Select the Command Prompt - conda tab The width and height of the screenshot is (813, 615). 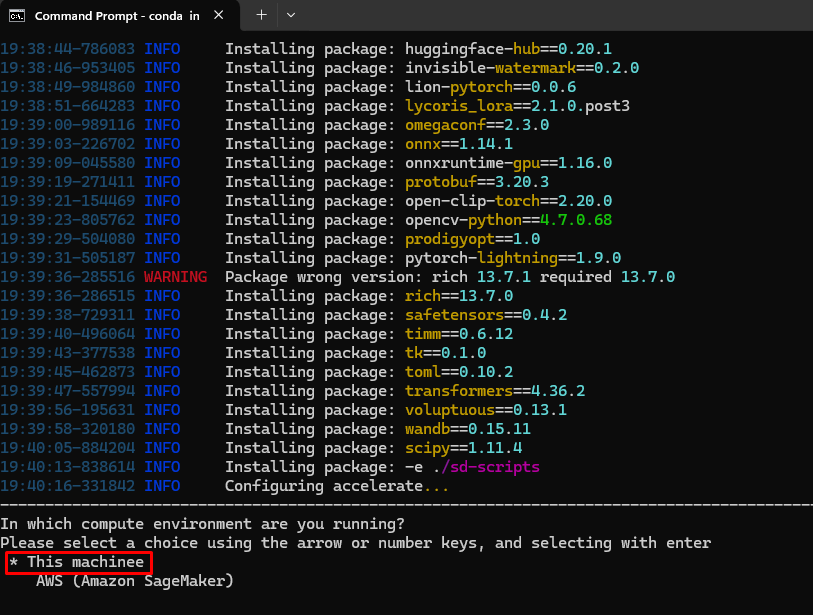(x=115, y=16)
